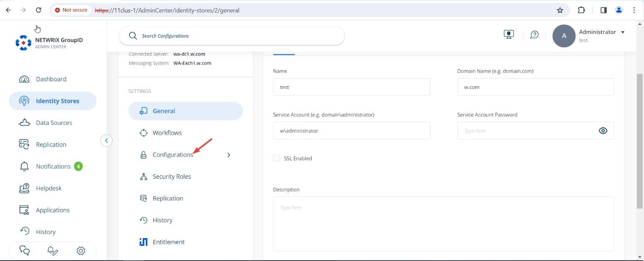Open Security Roles settings
Viewport: 644px width, 261px height.
coord(171,176)
